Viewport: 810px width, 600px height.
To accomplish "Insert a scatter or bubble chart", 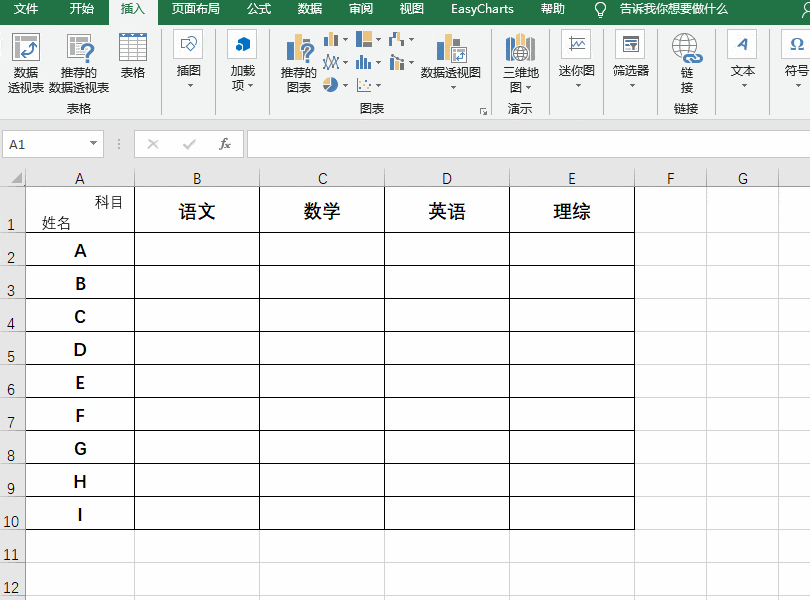I will coord(364,85).
